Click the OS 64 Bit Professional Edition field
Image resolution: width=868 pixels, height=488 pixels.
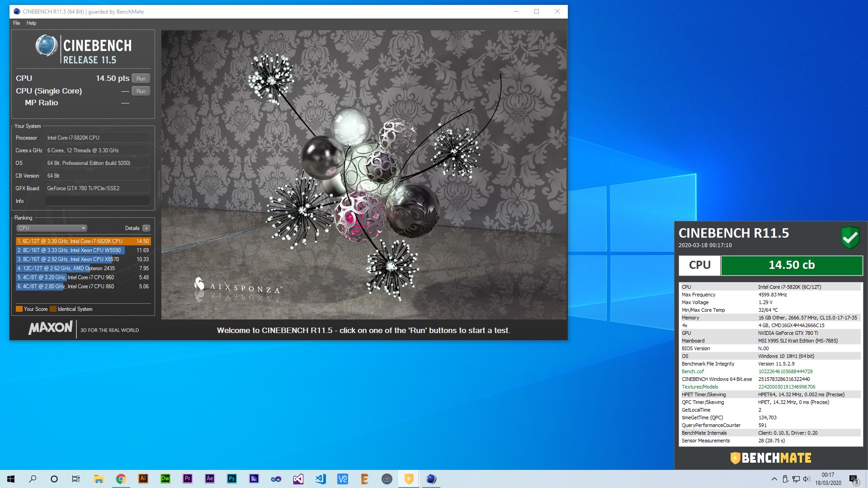pyautogui.click(x=98, y=163)
